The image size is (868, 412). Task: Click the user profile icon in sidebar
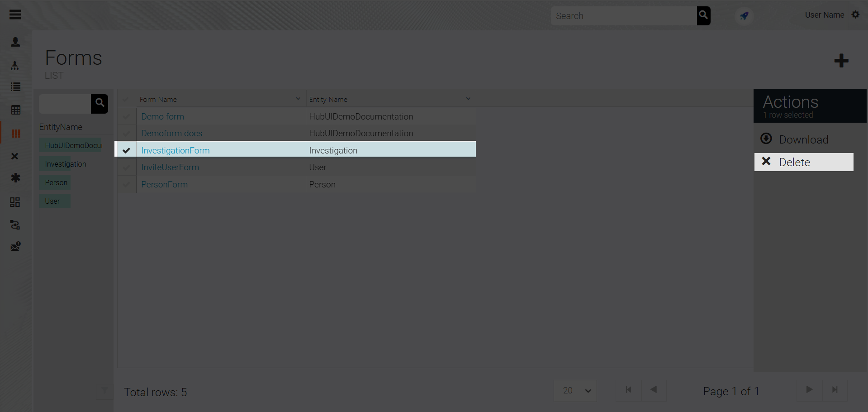[15, 42]
